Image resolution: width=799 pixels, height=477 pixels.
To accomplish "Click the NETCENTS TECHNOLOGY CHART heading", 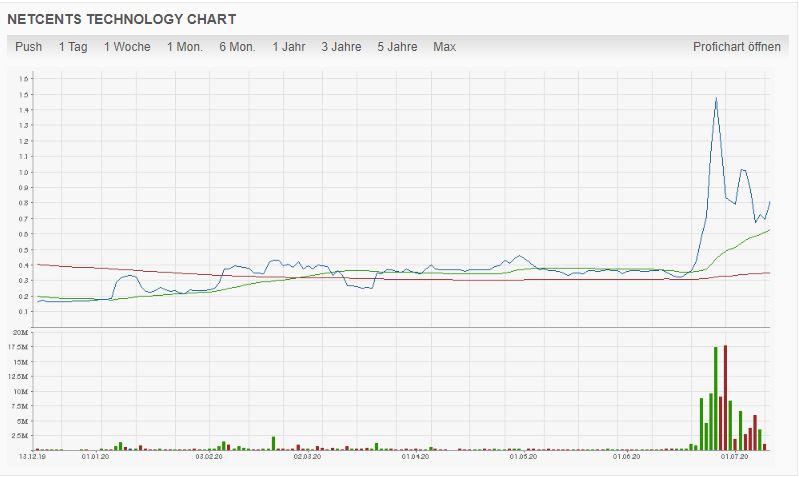I will pos(122,19).
